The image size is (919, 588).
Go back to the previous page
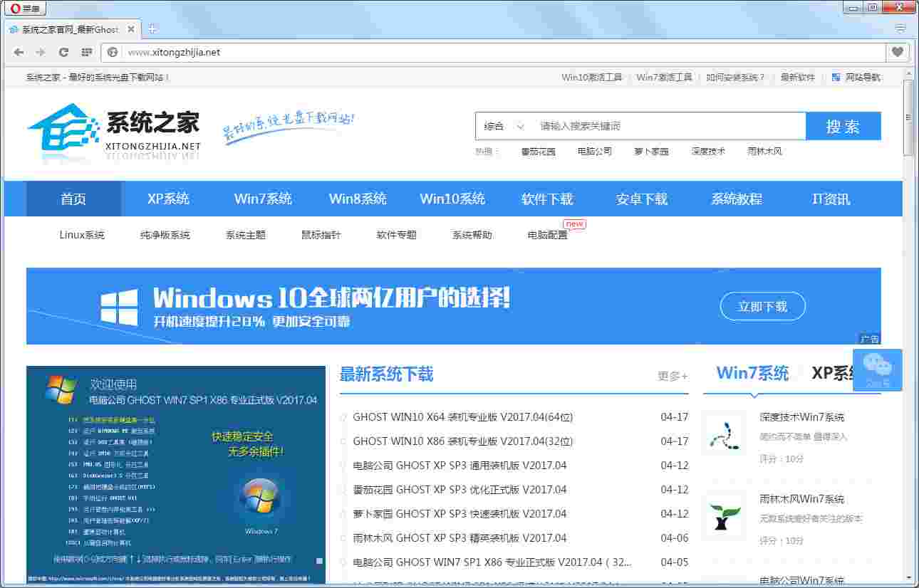tap(19, 52)
